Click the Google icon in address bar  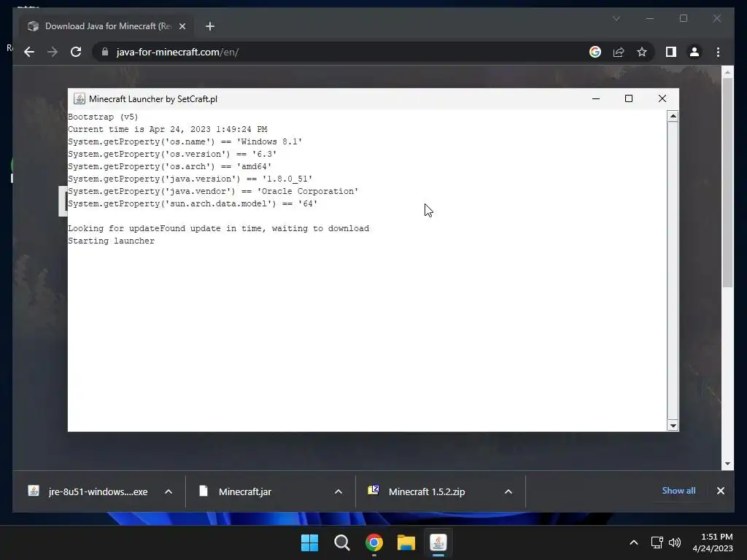tap(595, 52)
